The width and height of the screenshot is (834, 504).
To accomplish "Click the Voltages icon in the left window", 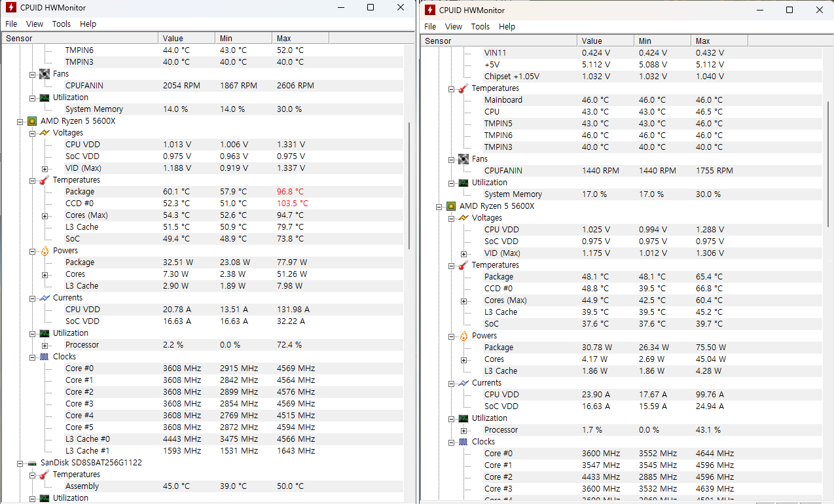I will point(45,133).
